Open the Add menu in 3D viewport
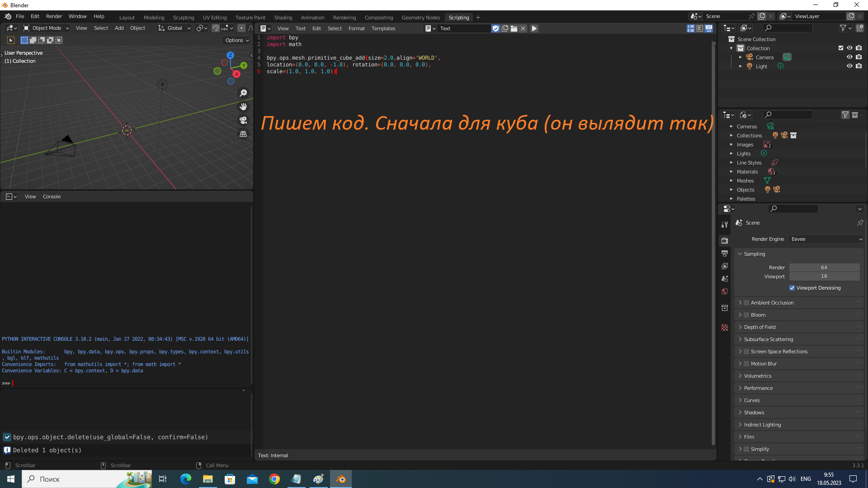 [x=119, y=28]
